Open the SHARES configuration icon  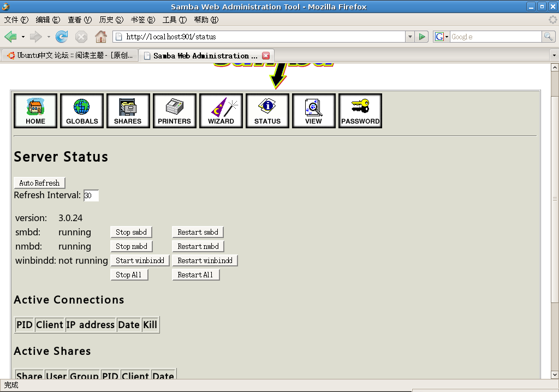[x=128, y=111]
